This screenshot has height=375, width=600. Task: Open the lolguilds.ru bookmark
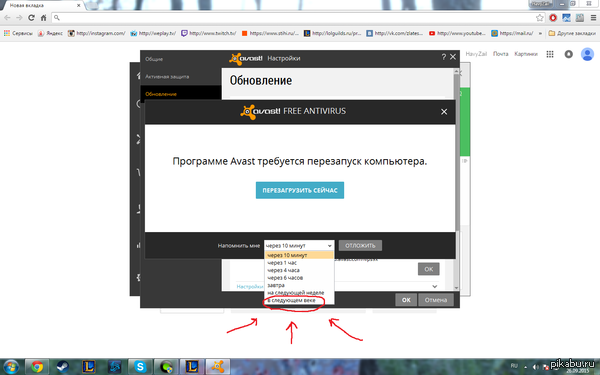pos(333,33)
